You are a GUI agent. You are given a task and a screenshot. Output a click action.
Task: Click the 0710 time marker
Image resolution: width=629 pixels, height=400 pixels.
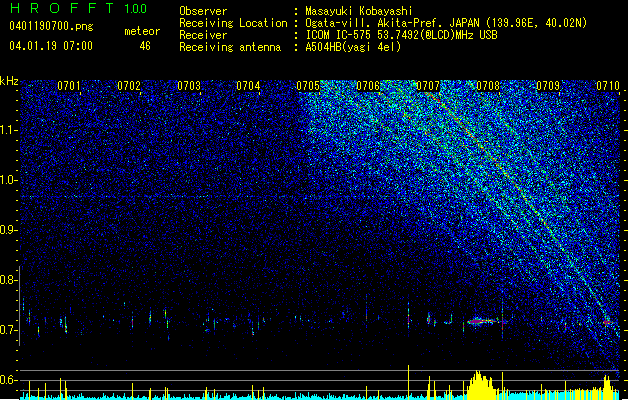(x=608, y=86)
